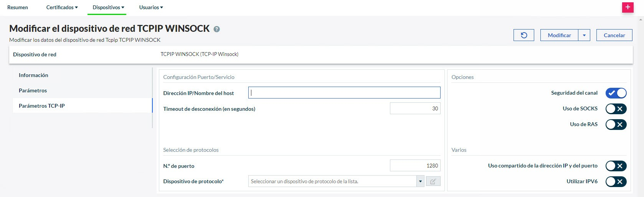Expand the Usuarios menu
This screenshot has height=197, width=644.
151,7
